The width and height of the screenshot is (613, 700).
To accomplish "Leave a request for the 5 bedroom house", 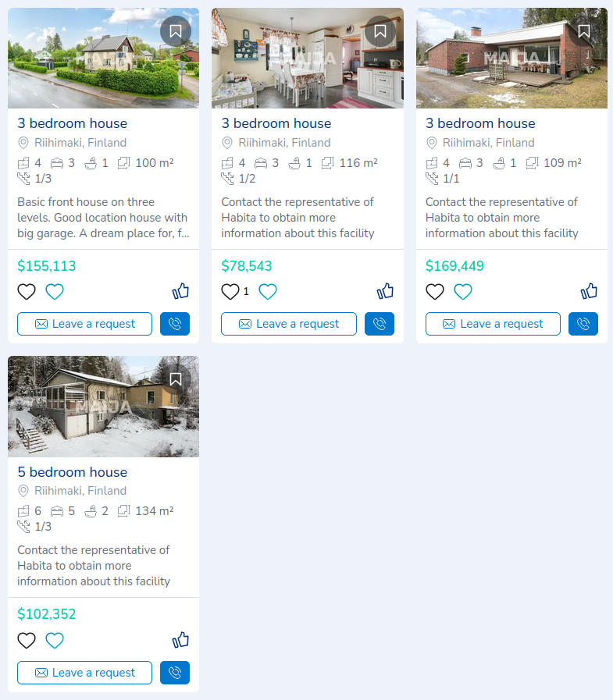I will (85, 673).
